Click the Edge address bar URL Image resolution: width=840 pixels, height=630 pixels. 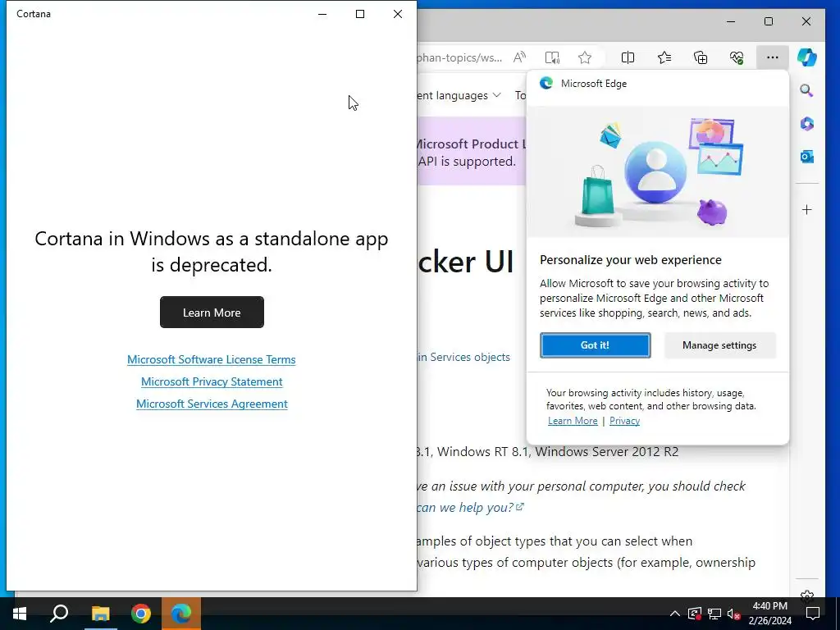459,57
